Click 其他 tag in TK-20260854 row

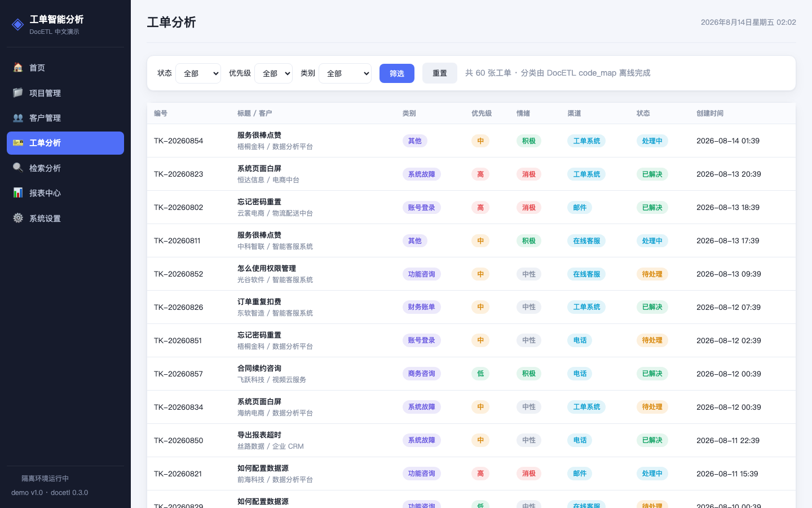coord(415,141)
